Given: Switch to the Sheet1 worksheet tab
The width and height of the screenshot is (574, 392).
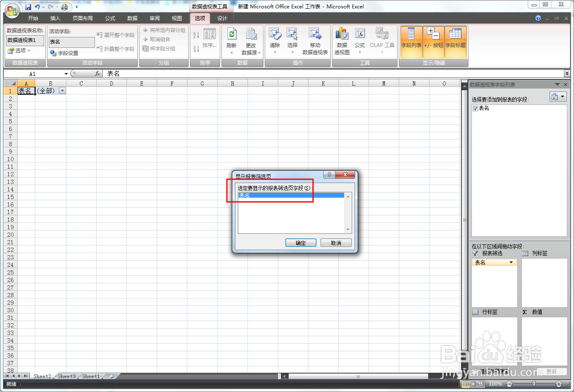Looking at the screenshot, I should pyautogui.click(x=91, y=376).
